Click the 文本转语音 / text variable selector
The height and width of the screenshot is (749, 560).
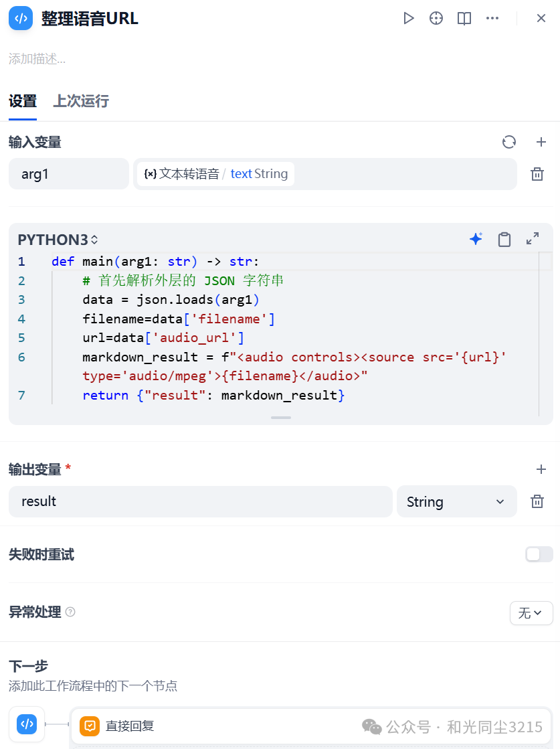[324, 174]
